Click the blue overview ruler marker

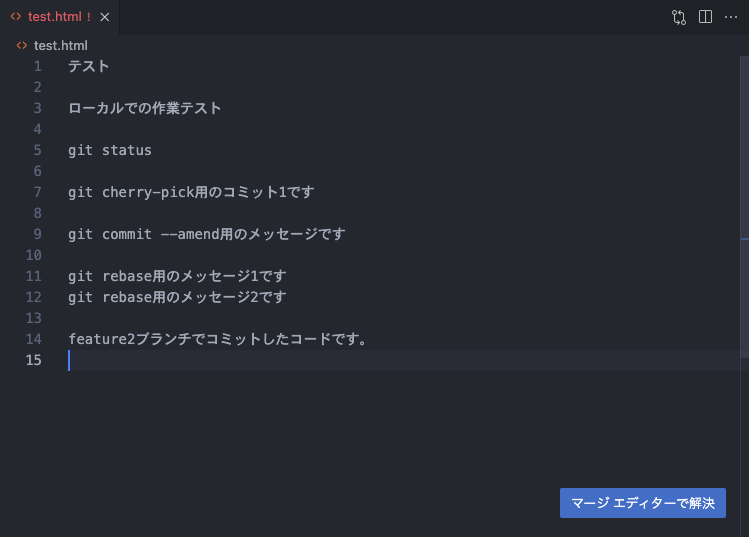(745, 238)
